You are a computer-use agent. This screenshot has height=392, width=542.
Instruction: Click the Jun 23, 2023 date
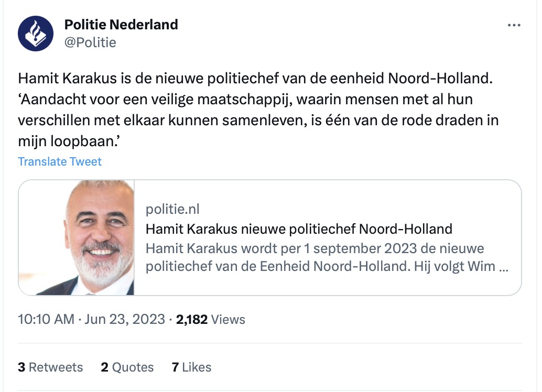[x=125, y=319]
